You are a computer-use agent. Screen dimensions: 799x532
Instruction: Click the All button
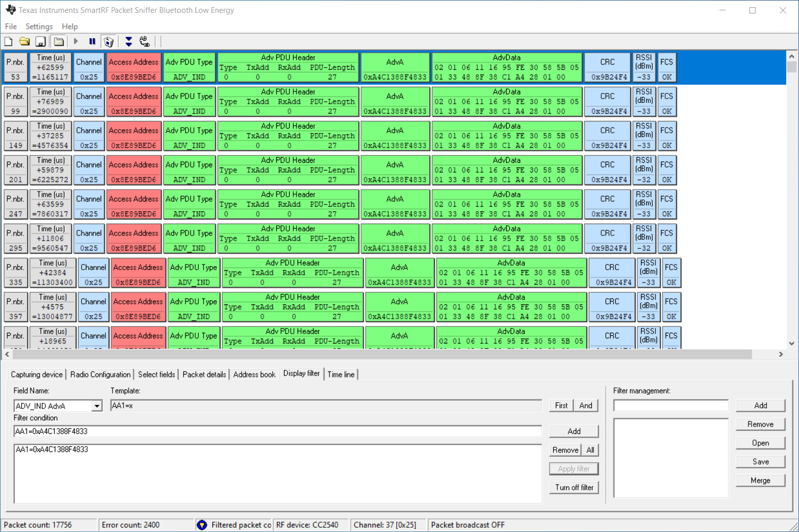(590, 450)
